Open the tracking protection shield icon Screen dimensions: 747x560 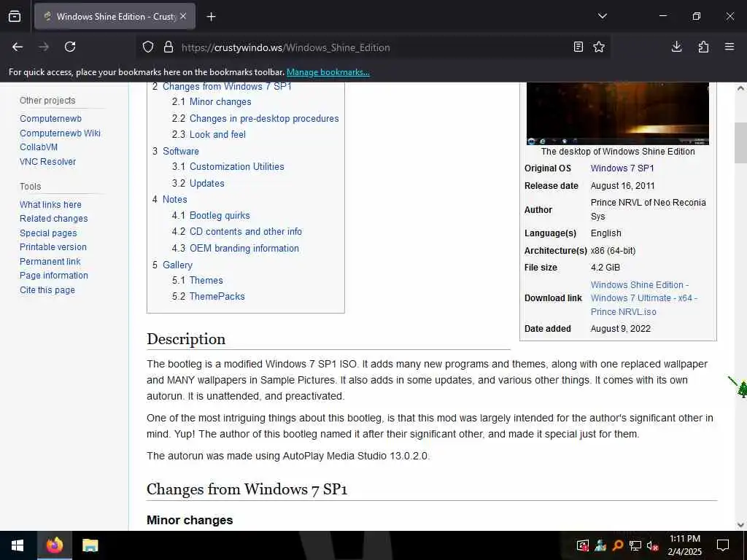pyautogui.click(x=148, y=47)
